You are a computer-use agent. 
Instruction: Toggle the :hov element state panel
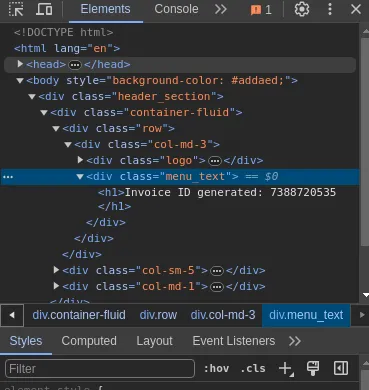click(x=216, y=369)
